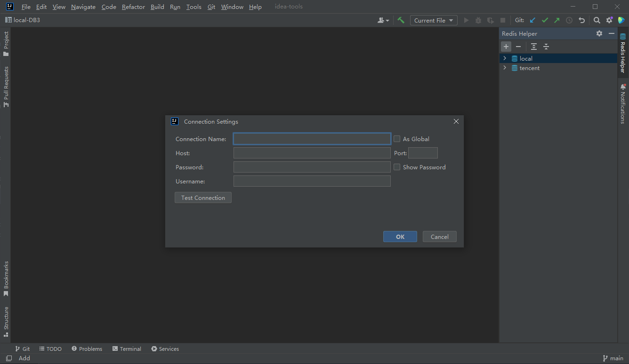
Task: Open the Code menu
Action: point(109,7)
